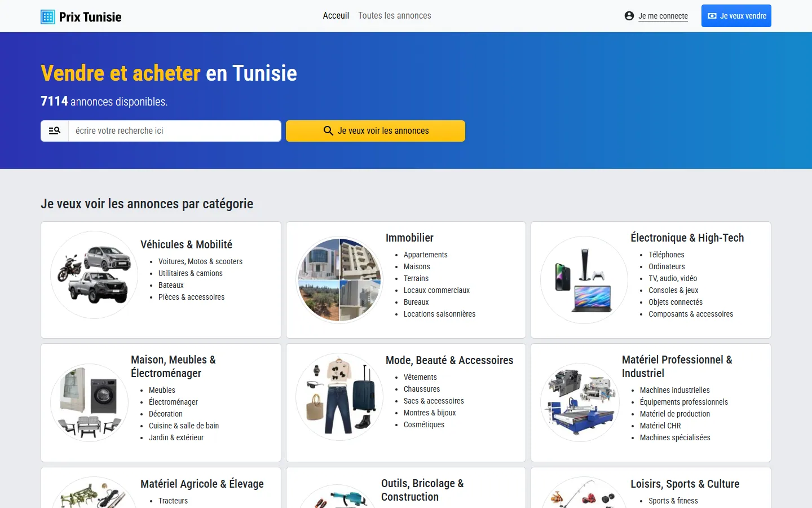Open Cuisine & salle de bain subcategory
The width and height of the screenshot is (812, 508).
pos(184,426)
